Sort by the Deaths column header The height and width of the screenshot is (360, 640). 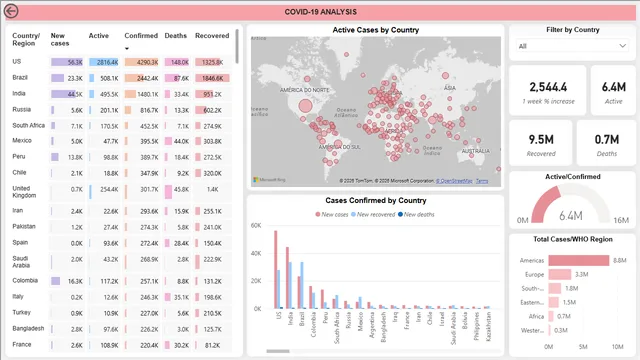pos(176,36)
